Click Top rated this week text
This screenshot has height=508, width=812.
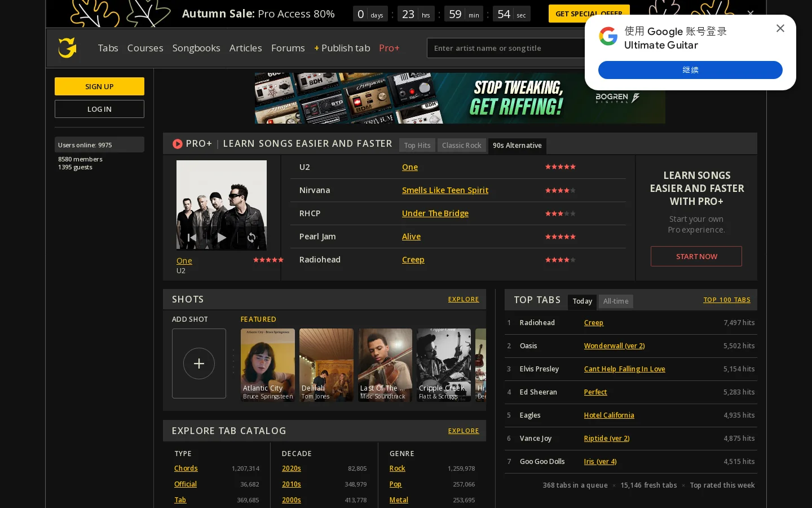point(722,485)
